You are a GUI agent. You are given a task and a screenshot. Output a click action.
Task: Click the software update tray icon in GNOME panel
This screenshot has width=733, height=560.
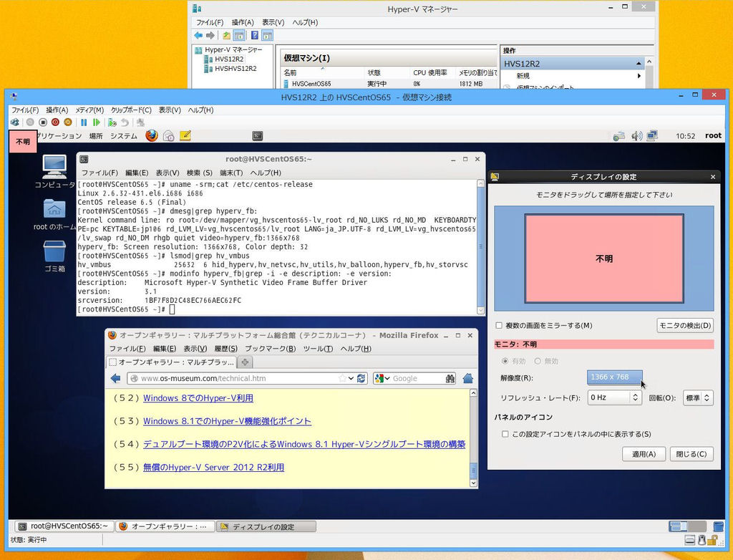point(619,136)
